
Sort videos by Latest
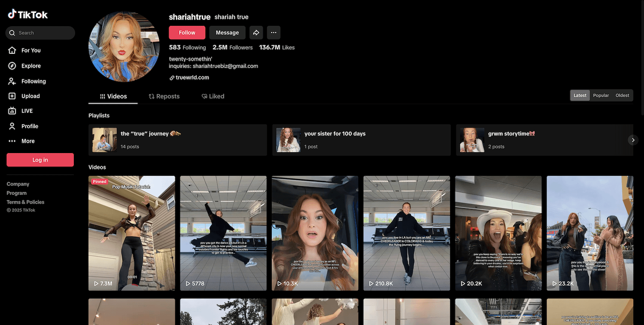580,95
